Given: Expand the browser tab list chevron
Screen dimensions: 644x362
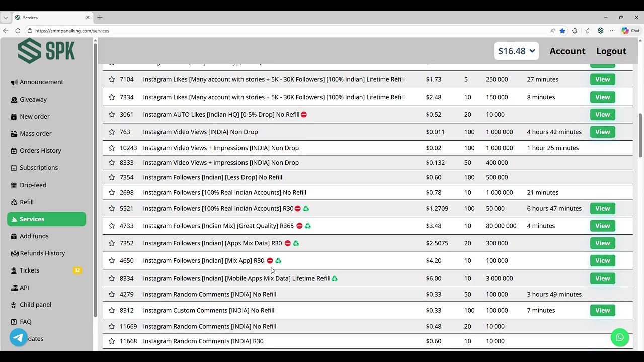Looking at the screenshot, I should coord(6,17).
